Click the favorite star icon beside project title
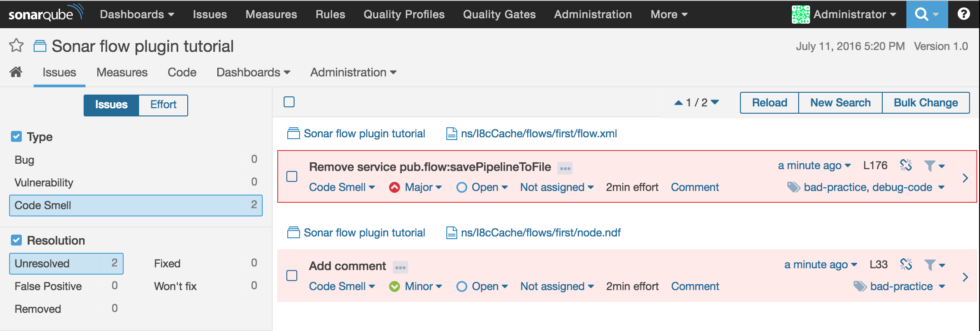 coord(16,45)
